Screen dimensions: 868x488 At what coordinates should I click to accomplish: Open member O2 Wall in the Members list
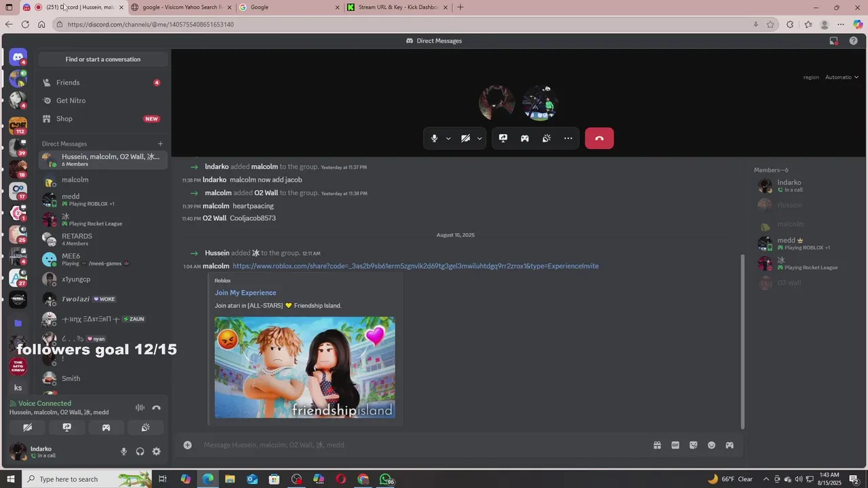tap(804, 283)
